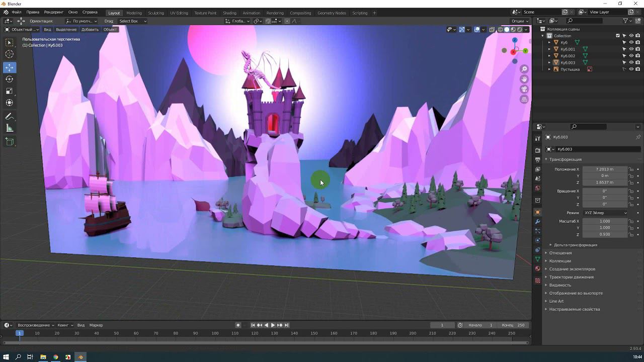The width and height of the screenshot is (644, 362).
Task: Click the viewport pan hand gizmo
Action: click(524, 79)
